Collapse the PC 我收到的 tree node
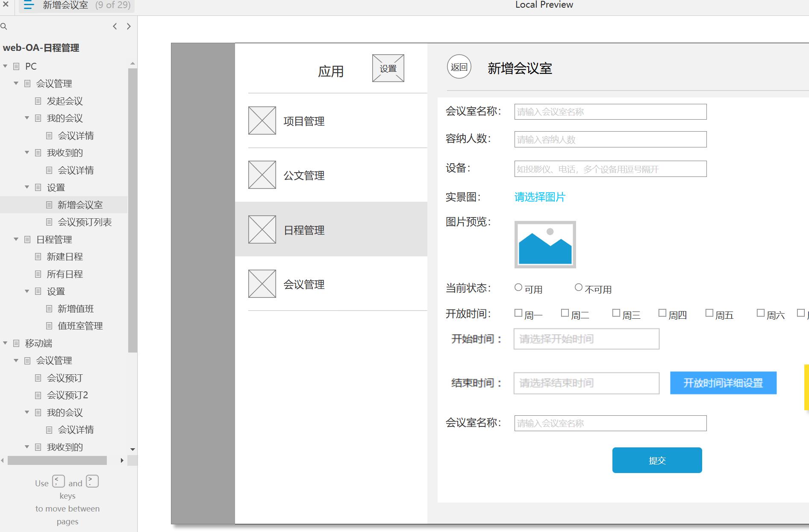 click(27, 153)
